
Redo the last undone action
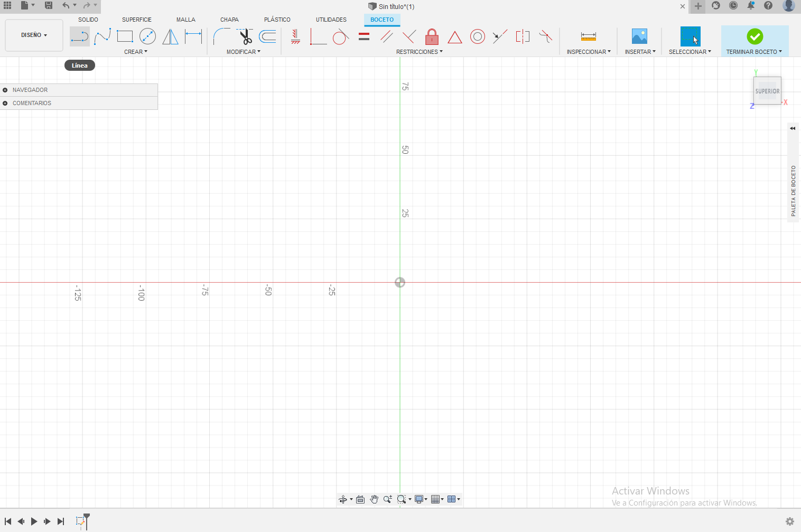click(x=87, y=5)
